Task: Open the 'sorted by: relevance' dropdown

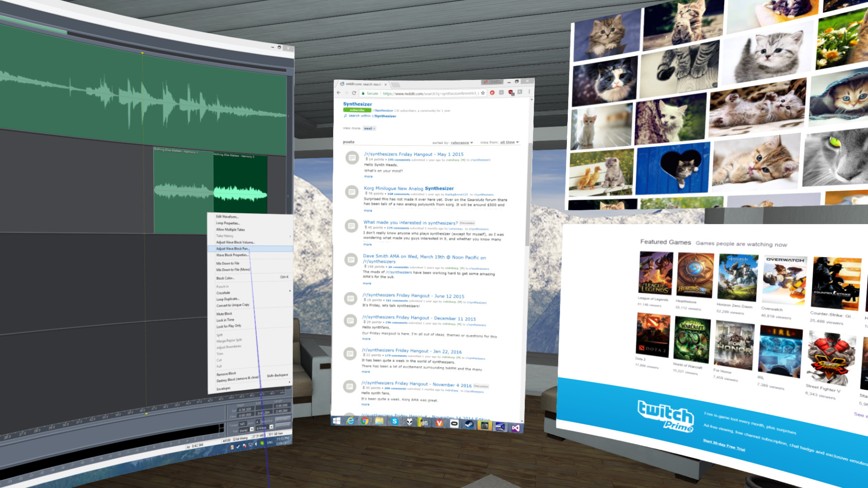Action: click(x=460, y=142)
